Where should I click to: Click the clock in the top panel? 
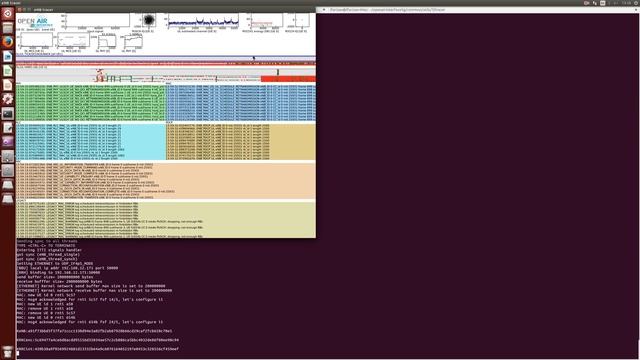click(626, 3)
